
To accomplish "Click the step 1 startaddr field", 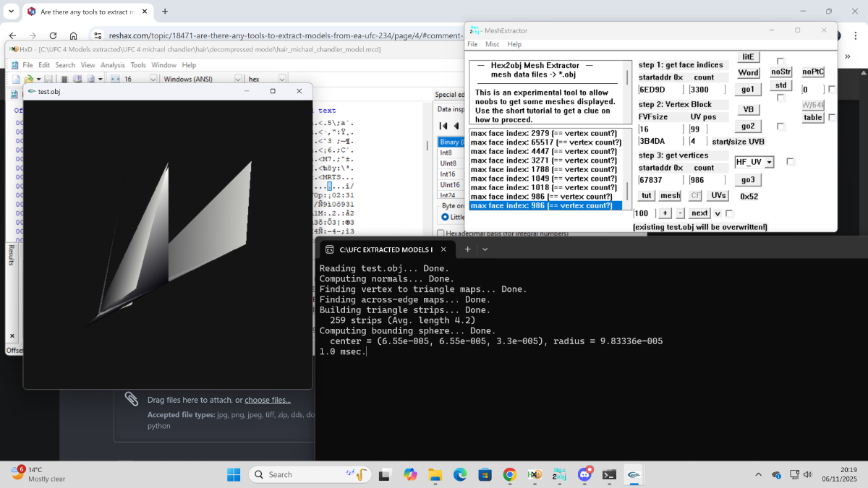I will pos(660,90).
